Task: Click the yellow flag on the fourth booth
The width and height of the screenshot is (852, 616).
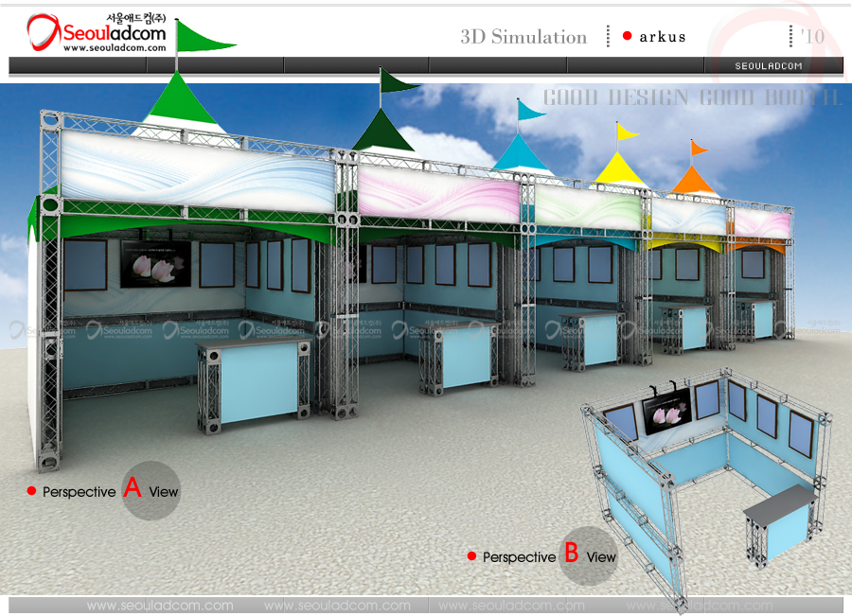Action: click(627, 132)
